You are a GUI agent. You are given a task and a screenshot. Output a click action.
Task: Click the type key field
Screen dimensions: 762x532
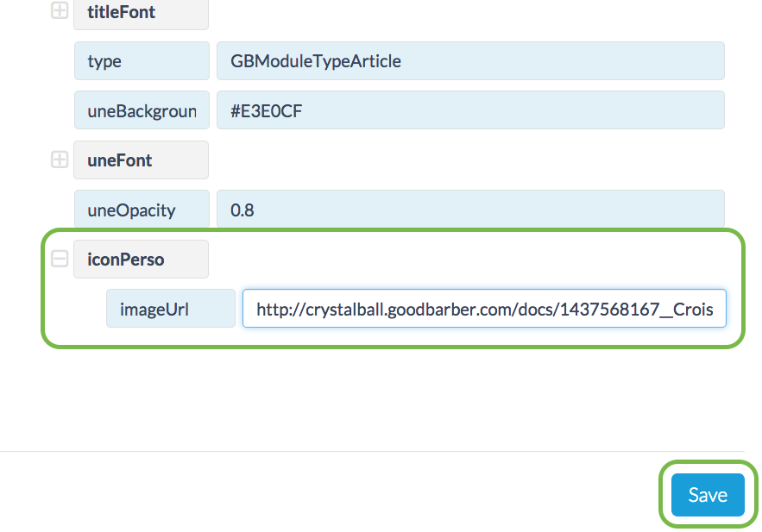point(142,61)
